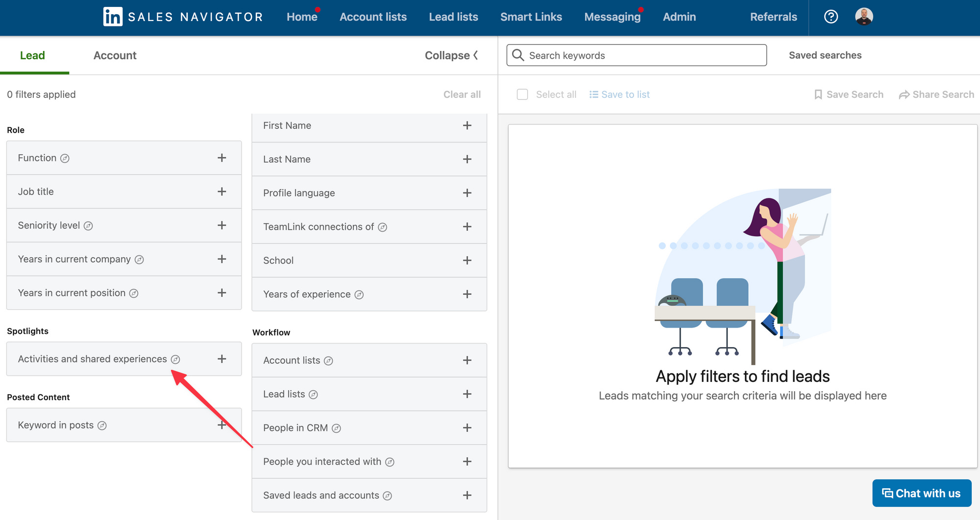Viewport: 980px width, 520px height.
Task: Click the LinkedIn Sales Navigator logo
Action: coord(183,17)
